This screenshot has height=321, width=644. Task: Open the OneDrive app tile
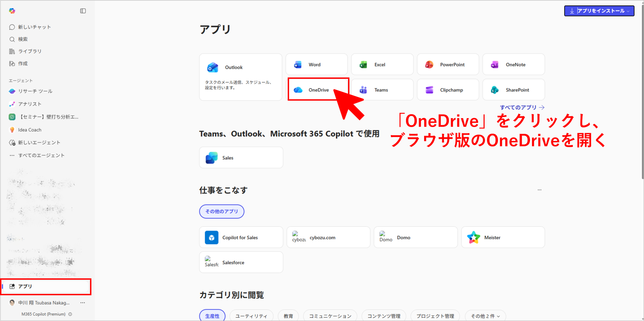[314, 90]
